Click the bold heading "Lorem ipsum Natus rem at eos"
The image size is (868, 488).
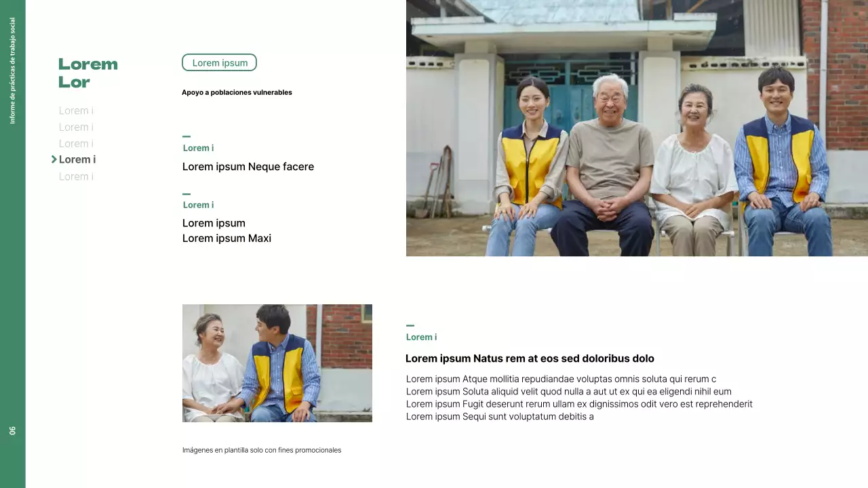pos(529,359)
